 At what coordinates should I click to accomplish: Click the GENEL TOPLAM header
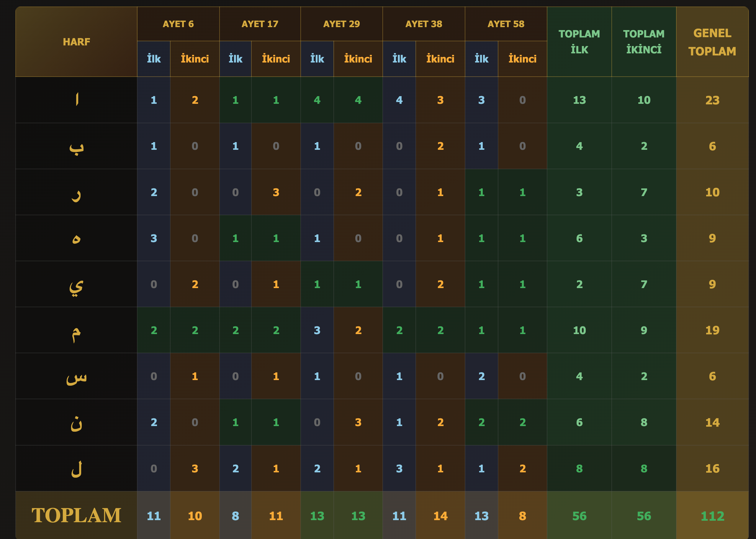(712, 42)
